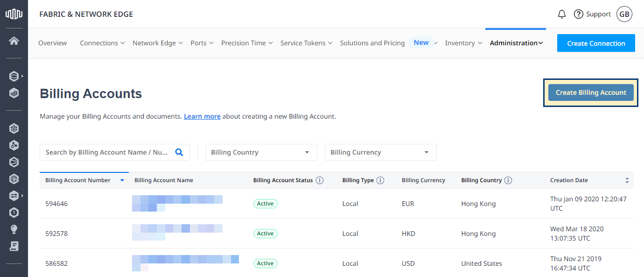Click the USD currency cell
Image resolution: width=644 pixels, height=277 pixels.
click(x=408, y=263)
